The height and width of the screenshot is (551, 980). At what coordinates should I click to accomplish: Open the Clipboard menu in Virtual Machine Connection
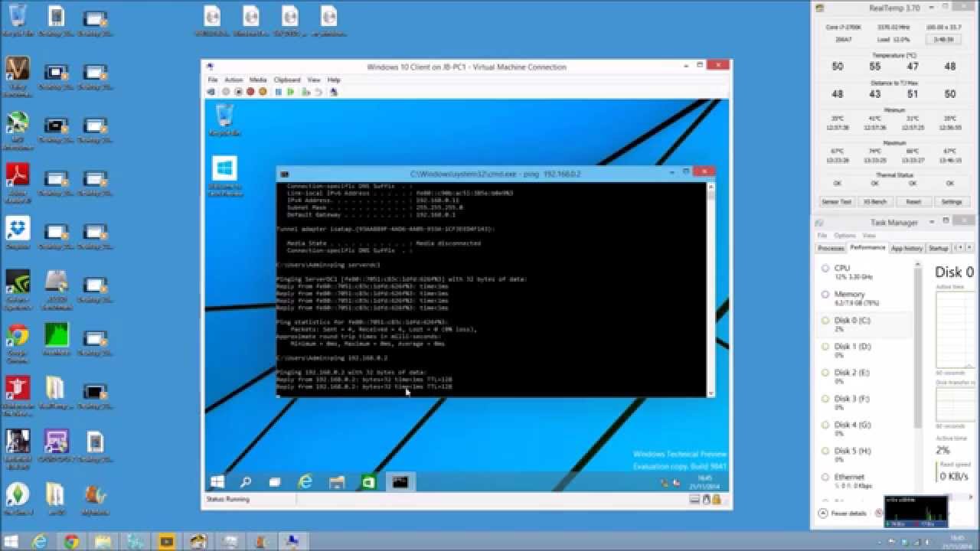point(287,80)
